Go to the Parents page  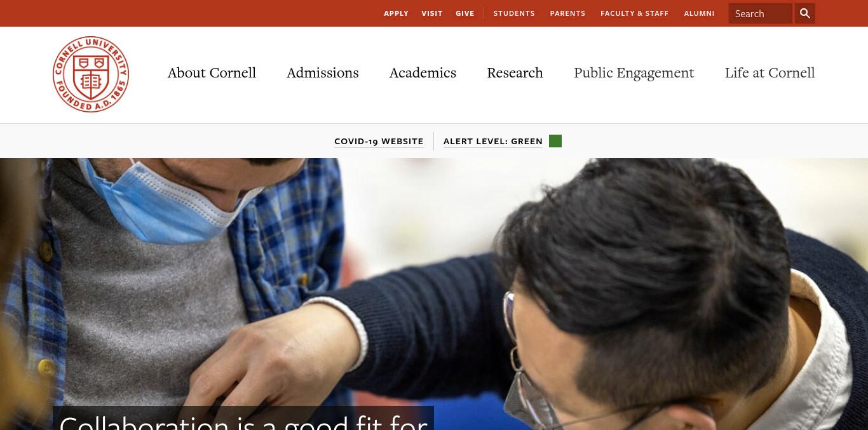567,13
